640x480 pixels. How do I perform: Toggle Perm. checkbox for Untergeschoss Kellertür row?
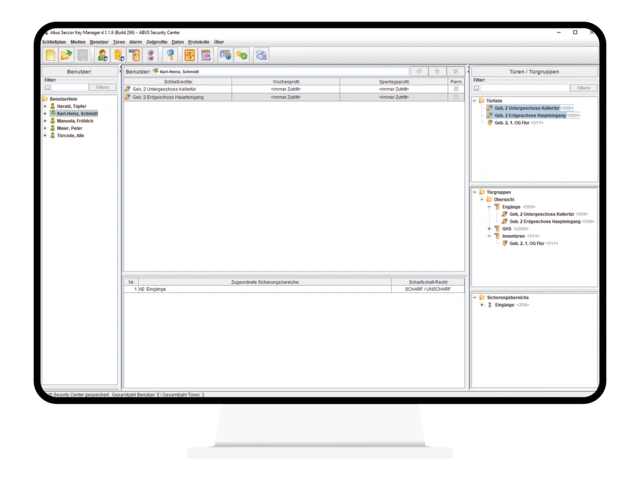click(457, 89)
